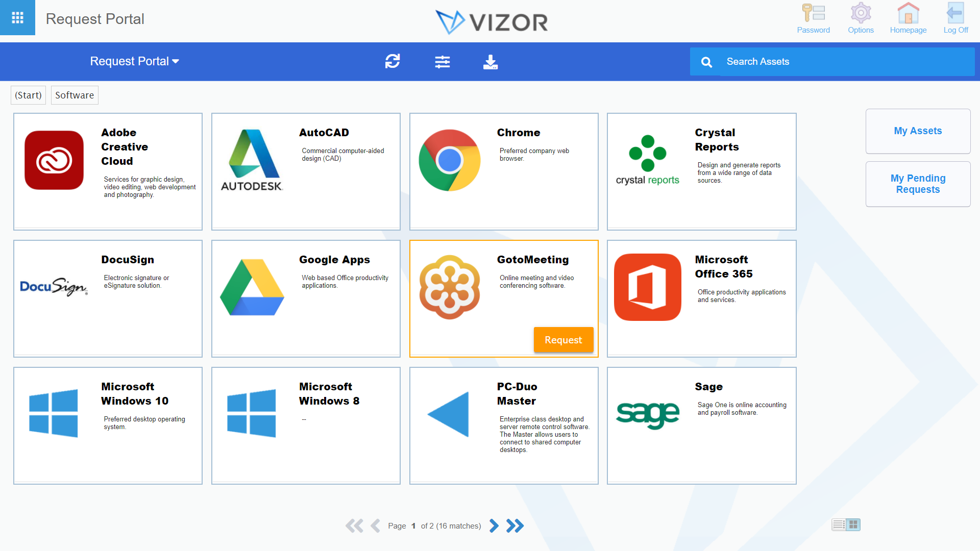This screenshot has height=551, width=980.
Task: Click the Request button for GotoMeeting
Action: pos(562,339)
